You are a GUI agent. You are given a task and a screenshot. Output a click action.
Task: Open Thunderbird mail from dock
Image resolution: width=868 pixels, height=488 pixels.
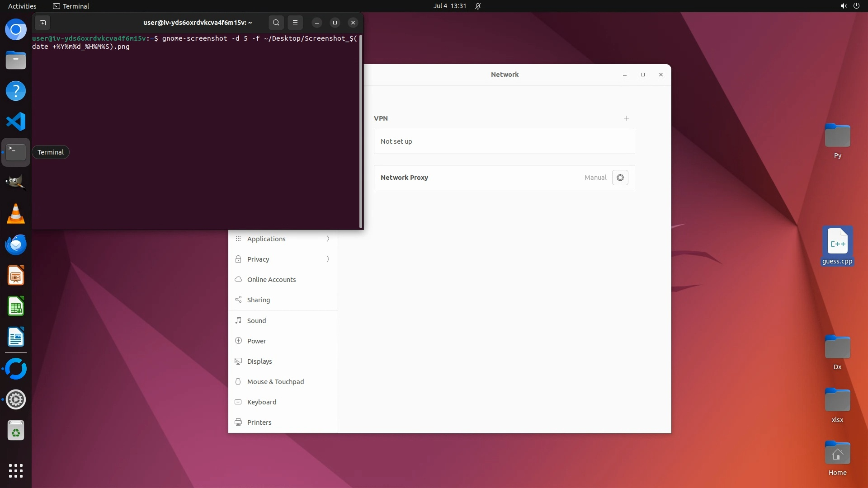pyautogui.click(x=16, y=244)
